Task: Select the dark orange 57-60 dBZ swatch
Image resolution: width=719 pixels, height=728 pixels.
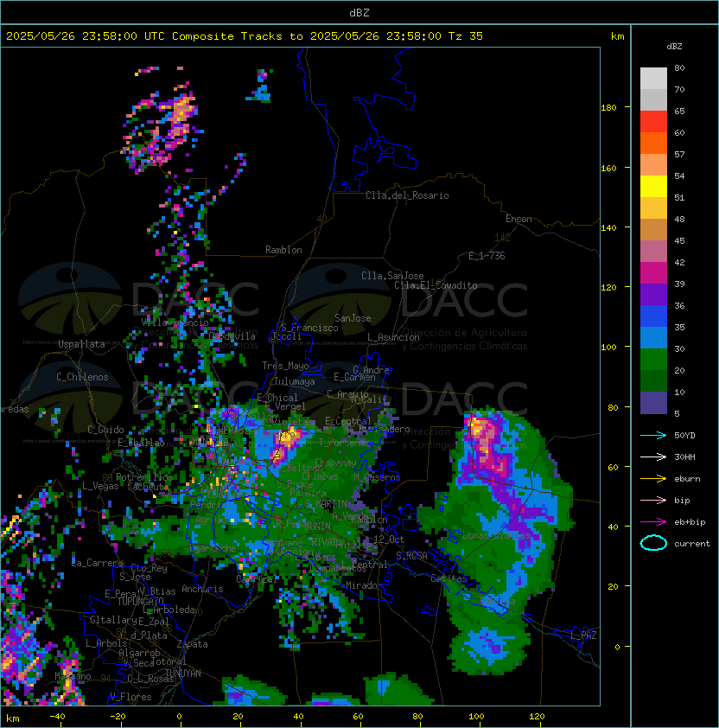Action: (x=653, y=144)
